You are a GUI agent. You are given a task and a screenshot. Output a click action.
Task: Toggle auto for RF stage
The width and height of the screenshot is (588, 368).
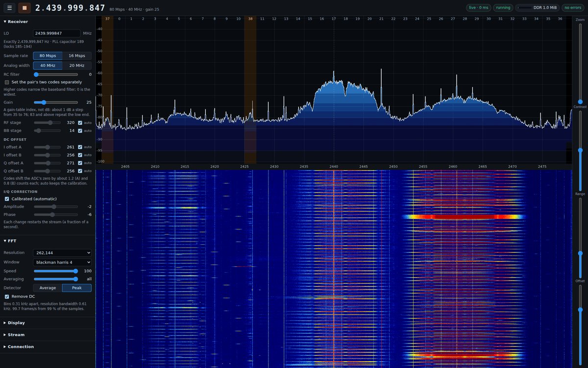pyautogui.click(x=80, y=123)
